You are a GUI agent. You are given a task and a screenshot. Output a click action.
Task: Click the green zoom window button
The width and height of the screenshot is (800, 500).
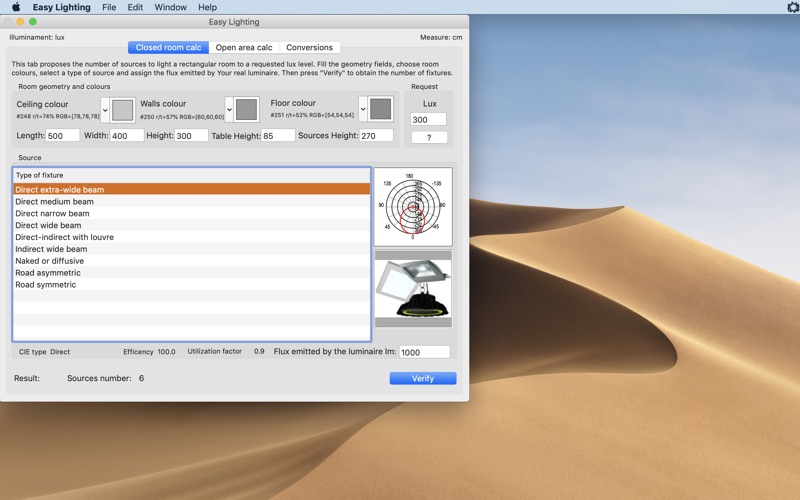click(x=33, y=21)
